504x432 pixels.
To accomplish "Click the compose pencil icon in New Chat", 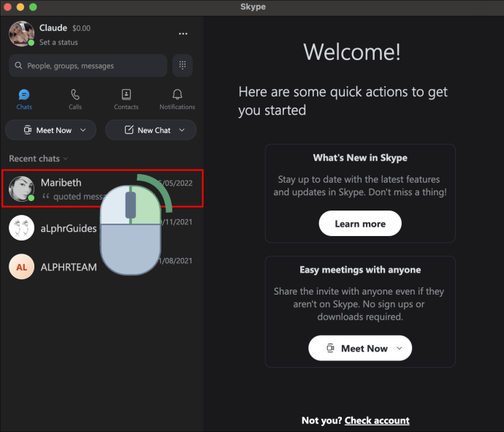I will (129, 129).
